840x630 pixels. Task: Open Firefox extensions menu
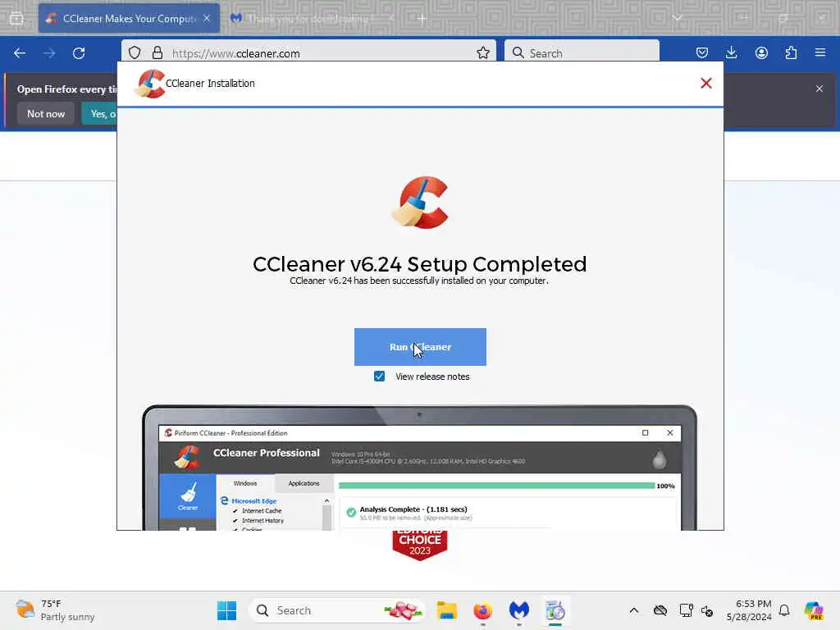click(x=791, y=52)
